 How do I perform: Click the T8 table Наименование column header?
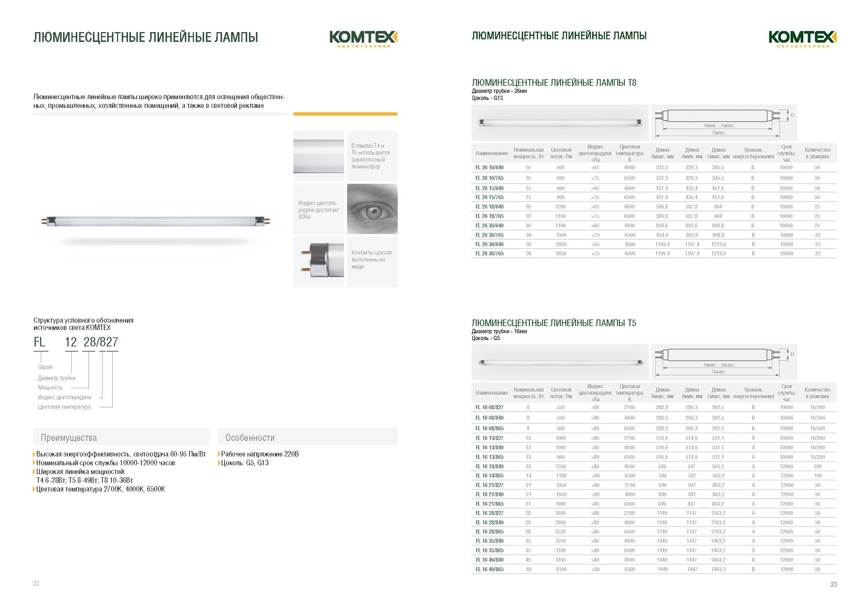tap(491, 153)
